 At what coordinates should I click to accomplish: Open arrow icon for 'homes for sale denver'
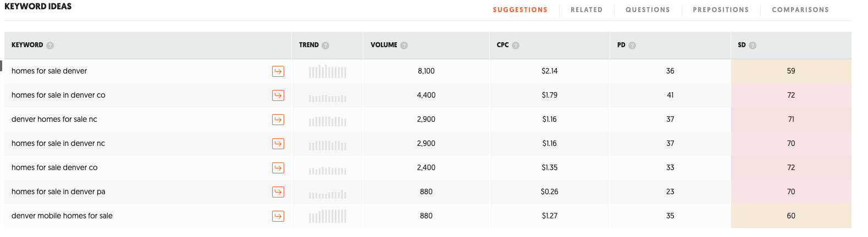click(x=278, y=71)
